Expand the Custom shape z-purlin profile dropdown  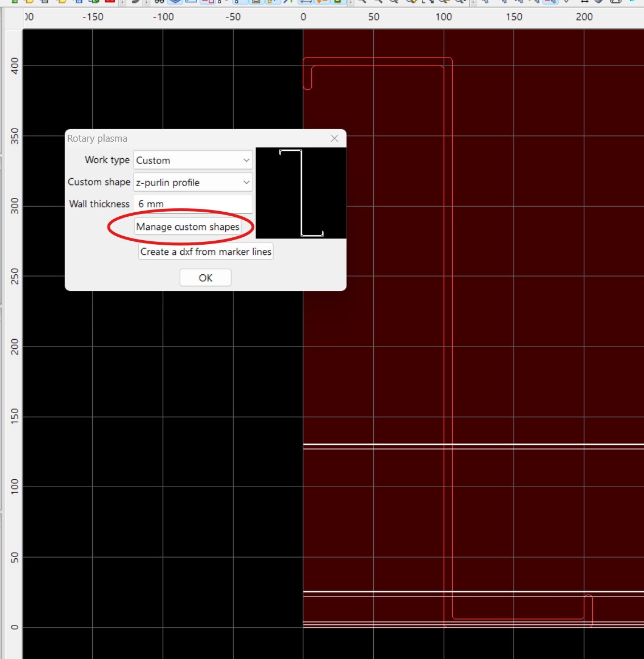(193, 183)
